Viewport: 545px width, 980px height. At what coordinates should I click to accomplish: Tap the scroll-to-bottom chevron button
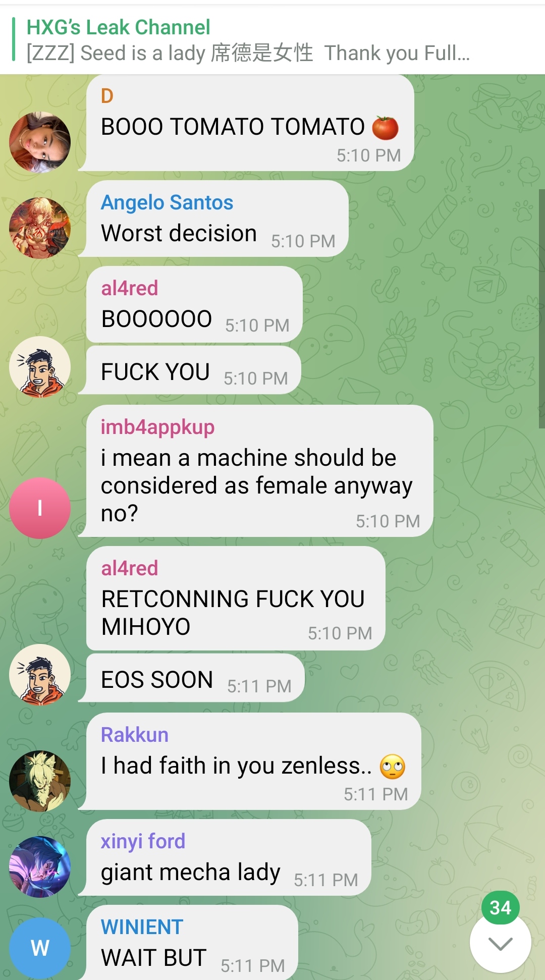click(x=500, y=943)
